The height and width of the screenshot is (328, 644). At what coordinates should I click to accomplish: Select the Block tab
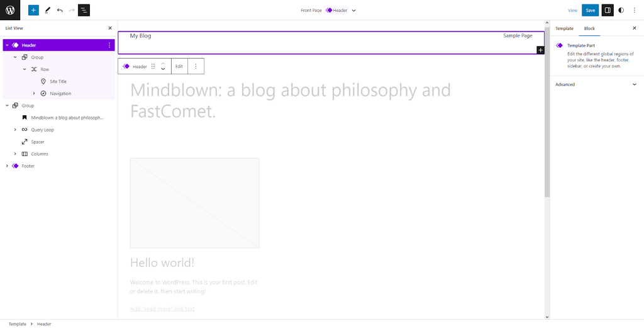pyautogui.click(x=588, y=28)
